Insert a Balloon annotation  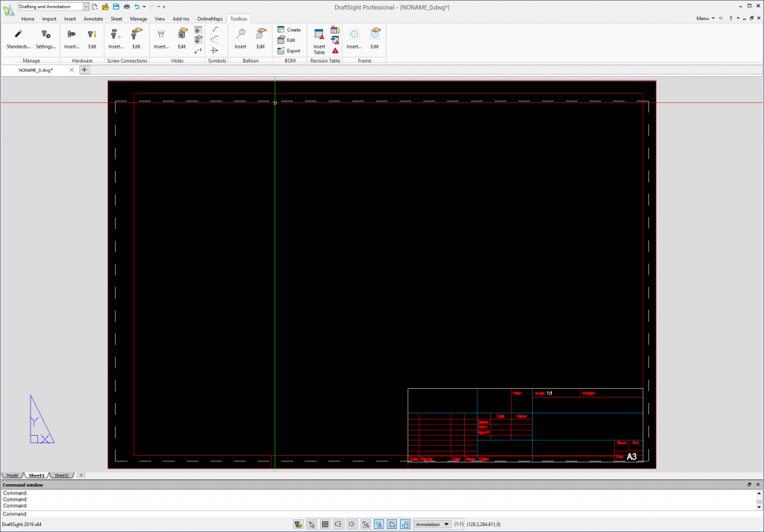(x=240, y=37)
